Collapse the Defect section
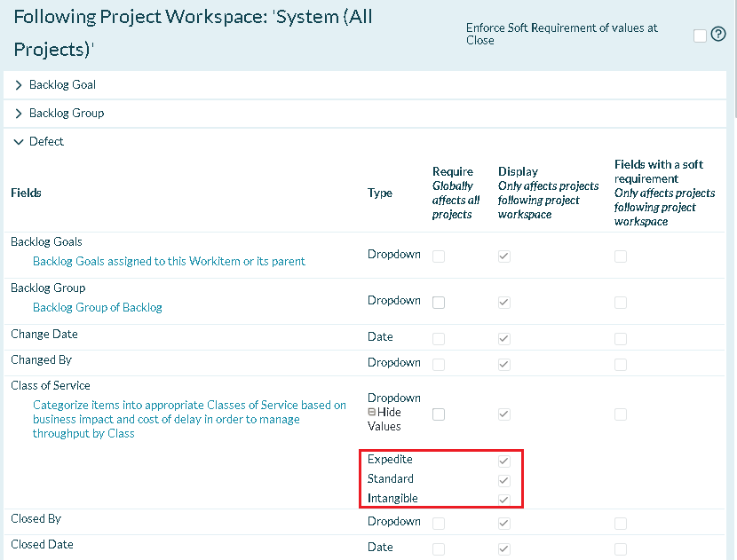This screenshot has height=560, width=737. coord(19,141)
